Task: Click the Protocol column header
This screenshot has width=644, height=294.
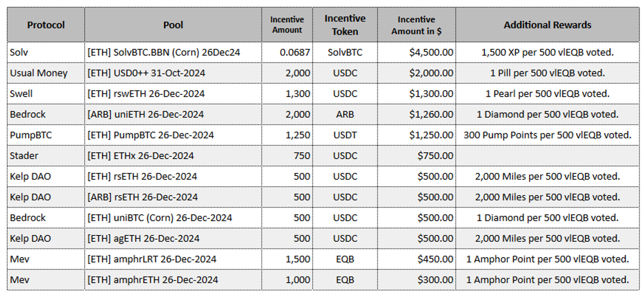Action: pyautogui.click(x=46, y=25)
